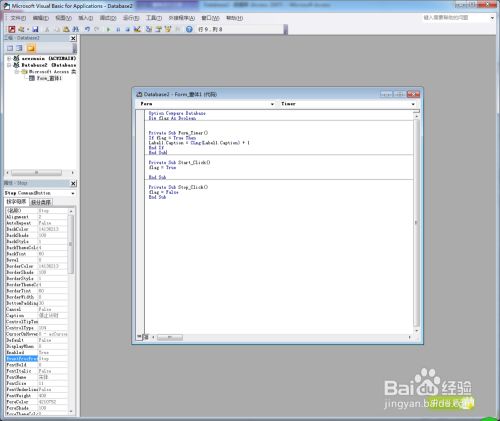Select the Caption property row

point(37,315)
